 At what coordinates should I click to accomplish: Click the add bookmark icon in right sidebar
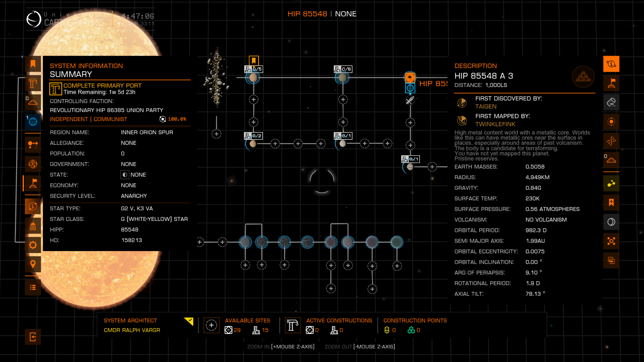coord(611,202)
